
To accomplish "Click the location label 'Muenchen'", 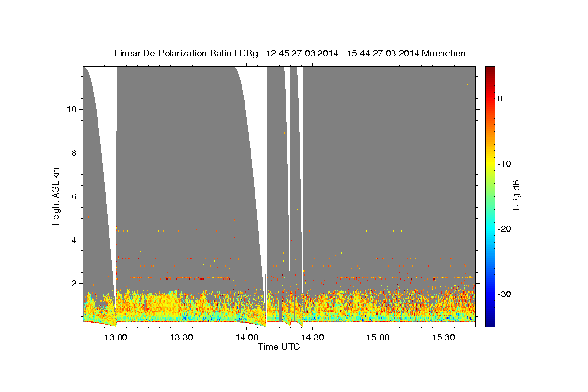I will point(443,53).
